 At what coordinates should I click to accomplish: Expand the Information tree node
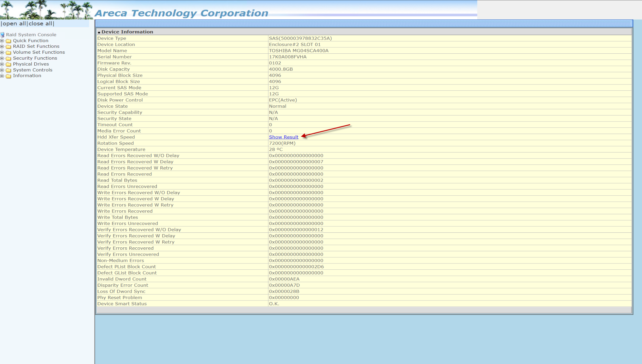2,76
